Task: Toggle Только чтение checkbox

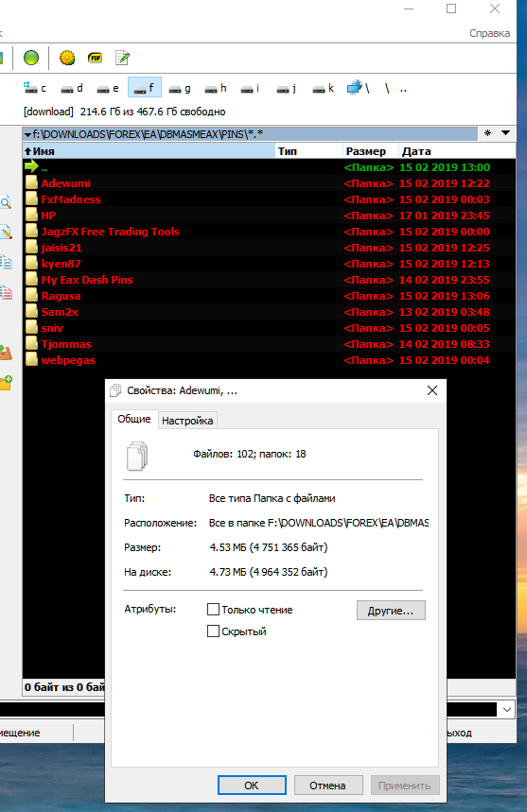Action: pyautogui.click(x=213, y=610)
